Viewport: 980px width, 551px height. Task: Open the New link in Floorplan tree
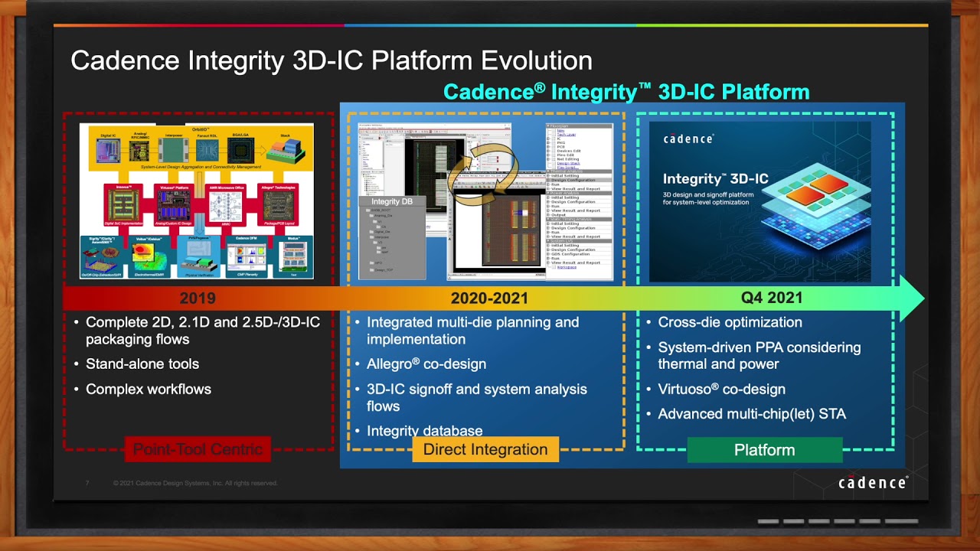coord(560,131)
